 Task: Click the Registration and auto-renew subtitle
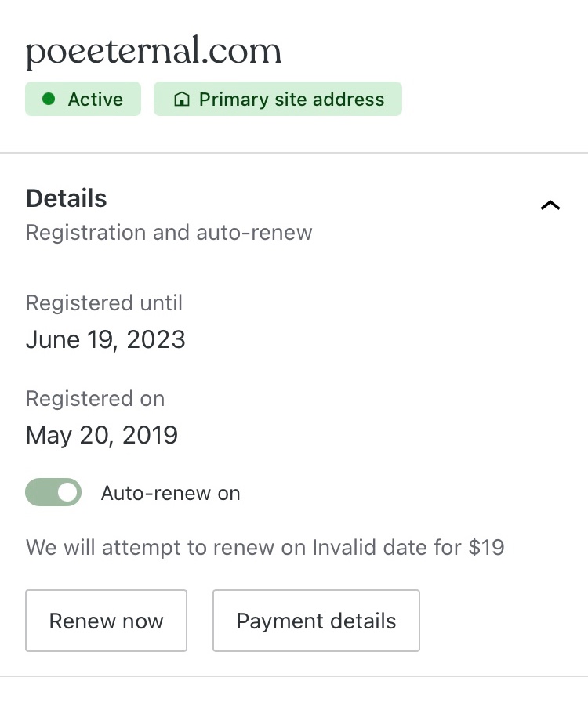[x=169, y=233]
